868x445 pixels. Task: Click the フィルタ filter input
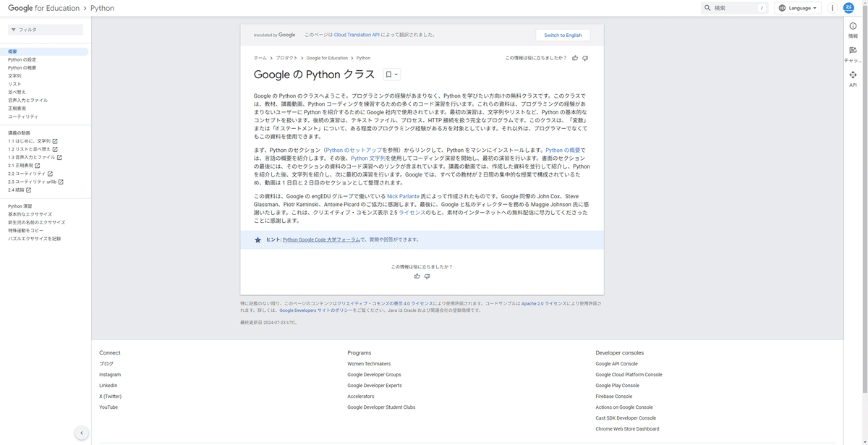coord(46,30)
